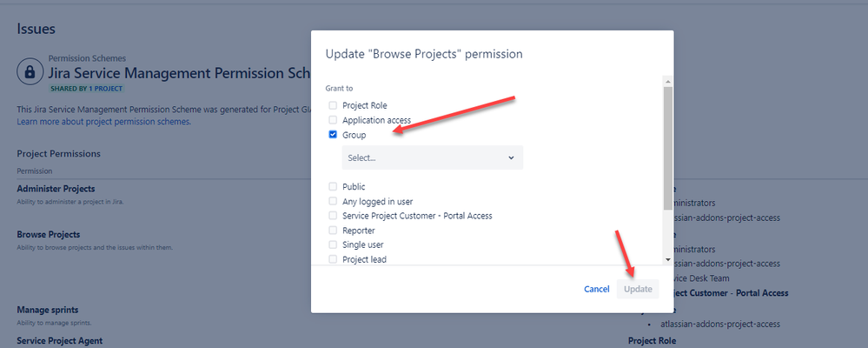The height and width of the screenshot is (348, 868).
Task: Click the permission scheme lock icon
Action: (x=30, y=71)
